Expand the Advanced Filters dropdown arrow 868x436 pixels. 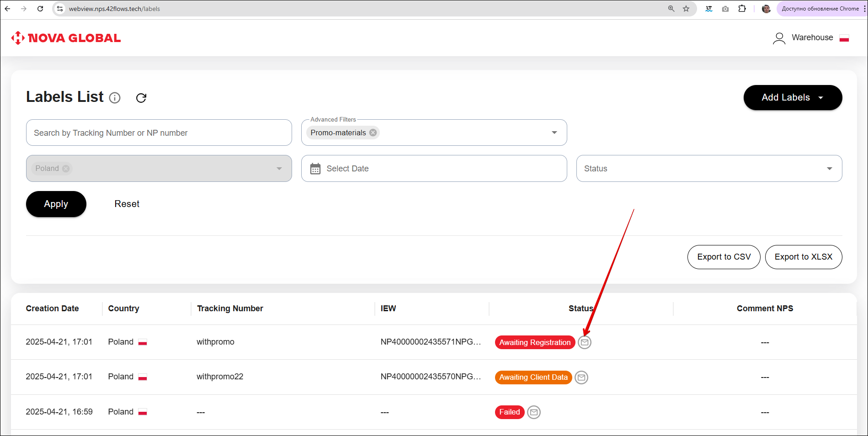[554, 133]
